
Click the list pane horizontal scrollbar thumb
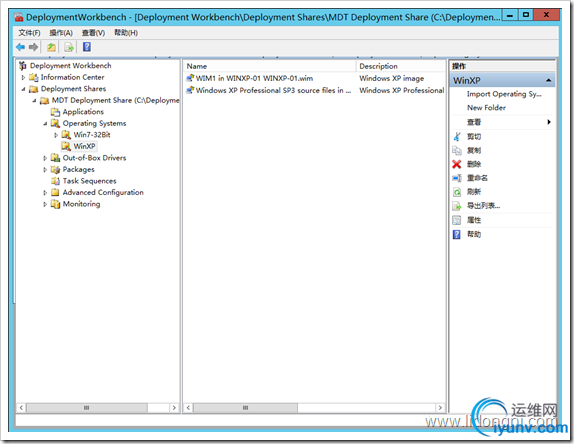[245, 407]
